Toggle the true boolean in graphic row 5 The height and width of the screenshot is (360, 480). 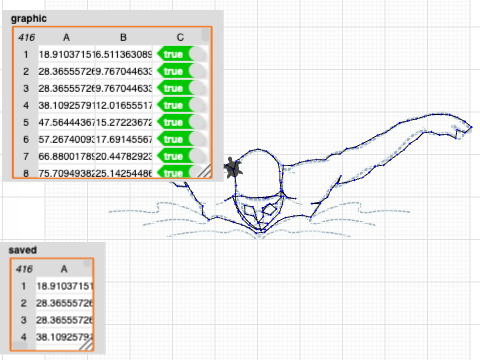tap(180, 122)
